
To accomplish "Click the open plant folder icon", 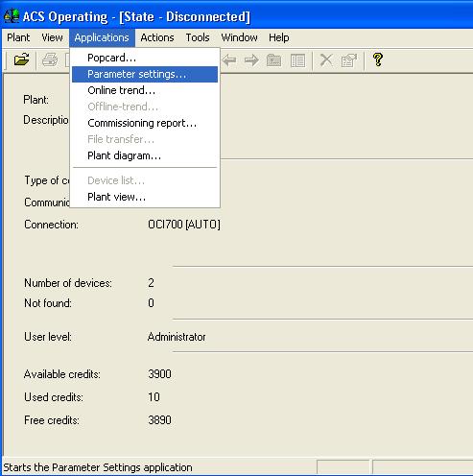I will click(21, 59).
